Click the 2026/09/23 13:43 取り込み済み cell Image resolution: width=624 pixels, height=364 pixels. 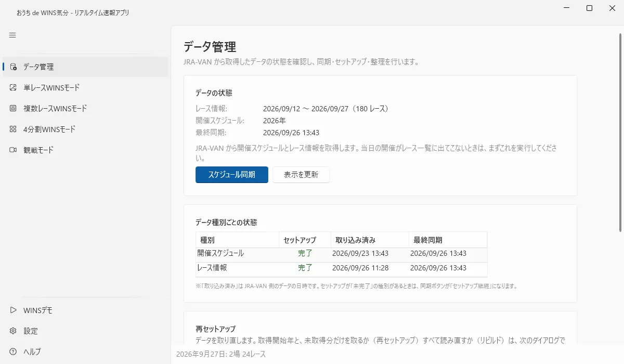click(x=360, y=254)
